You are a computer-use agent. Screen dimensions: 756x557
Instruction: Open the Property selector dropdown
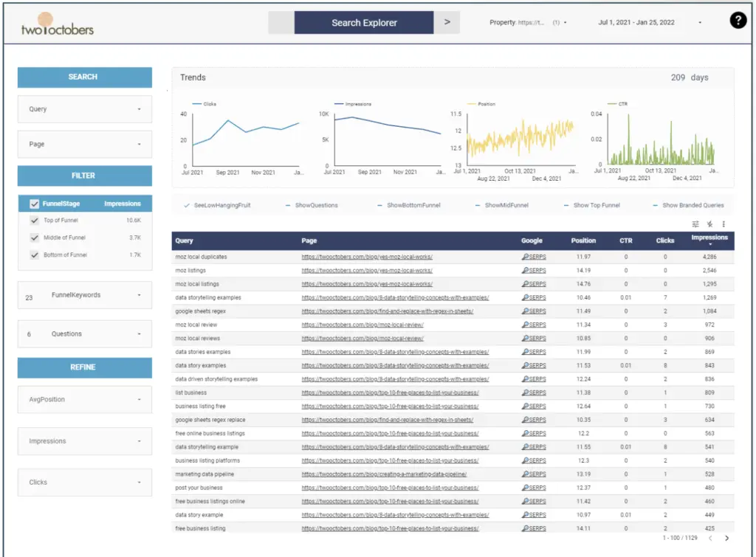528,22
